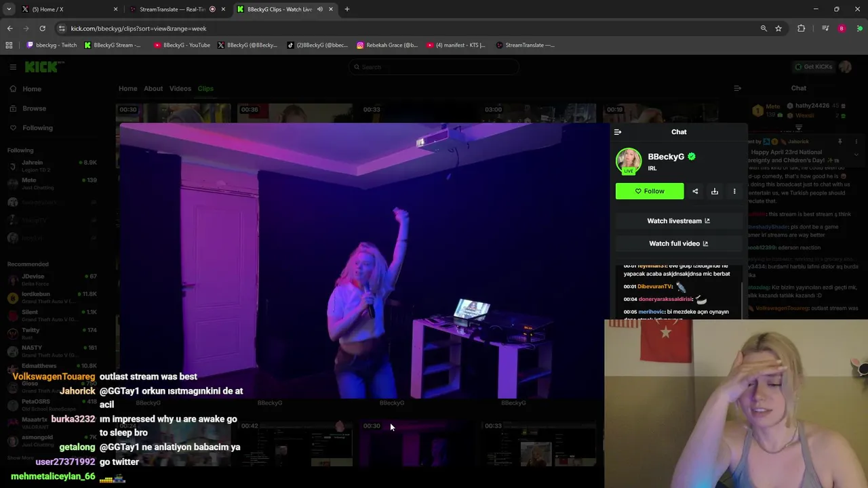Mute the BBeckyG Clips tab audio icon
This screenshot has height=488, width=868.
click(x=319, y=9)
